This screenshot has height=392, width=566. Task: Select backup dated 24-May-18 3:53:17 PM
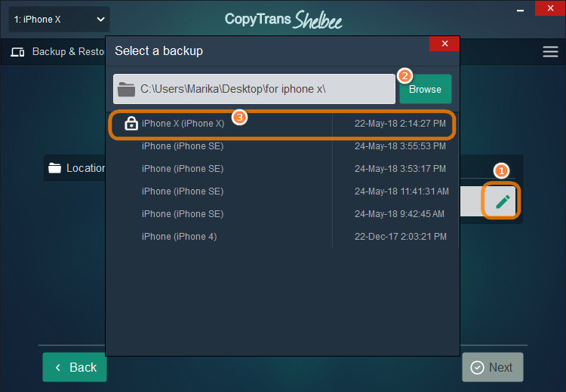pyautogui.click(x=282, y=169)
